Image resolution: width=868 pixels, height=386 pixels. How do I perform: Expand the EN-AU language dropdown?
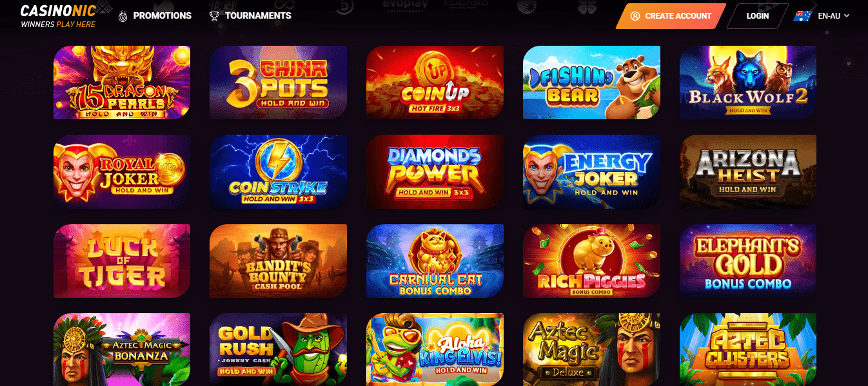(x=834, y=16)
